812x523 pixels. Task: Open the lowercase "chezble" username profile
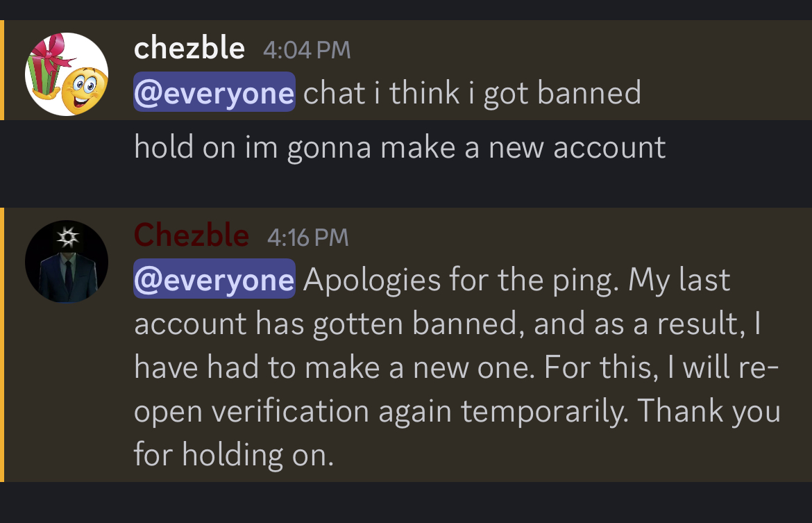coord(189,49)
